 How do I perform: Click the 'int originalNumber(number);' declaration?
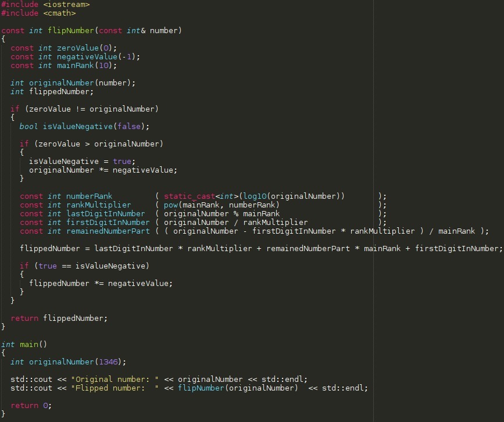[73, 83]
